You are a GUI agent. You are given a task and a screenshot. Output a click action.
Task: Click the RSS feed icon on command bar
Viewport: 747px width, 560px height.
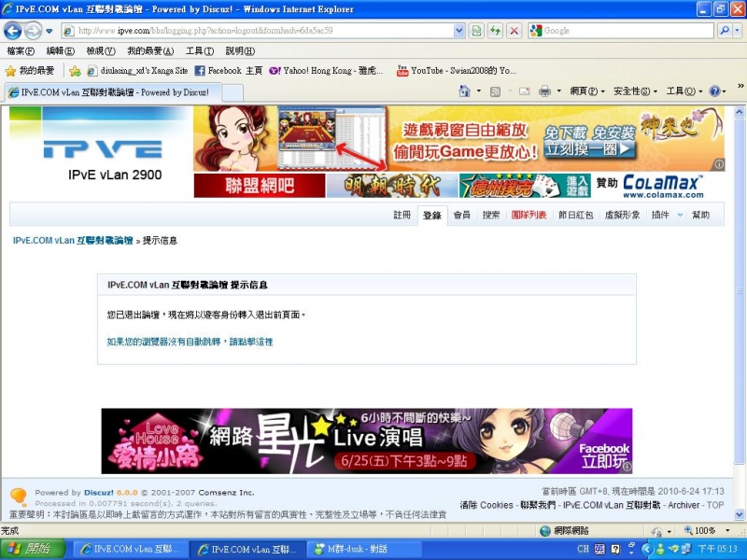(495, 91)
